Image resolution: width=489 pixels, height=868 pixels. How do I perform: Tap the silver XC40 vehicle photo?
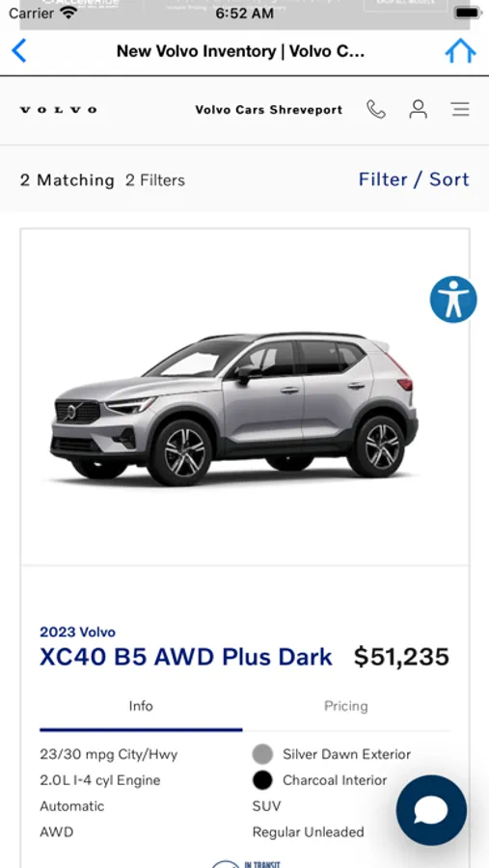[x=234, y=409]
